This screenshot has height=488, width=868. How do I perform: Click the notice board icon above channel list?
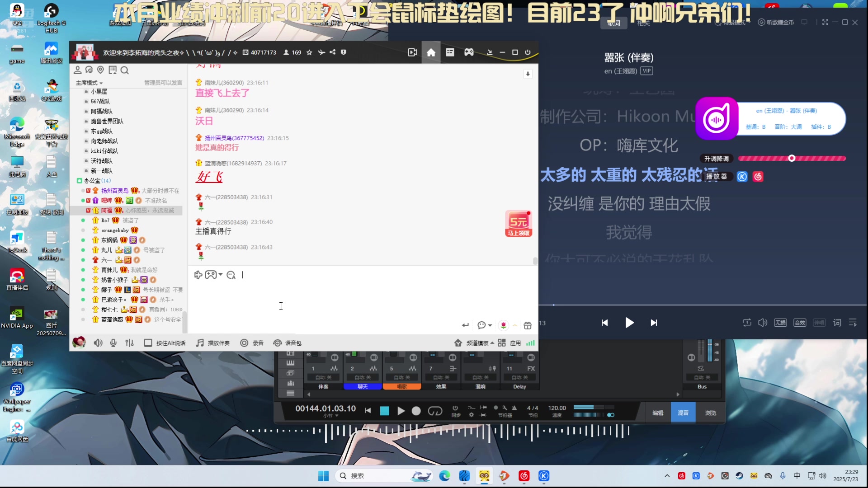click(113, 70)
